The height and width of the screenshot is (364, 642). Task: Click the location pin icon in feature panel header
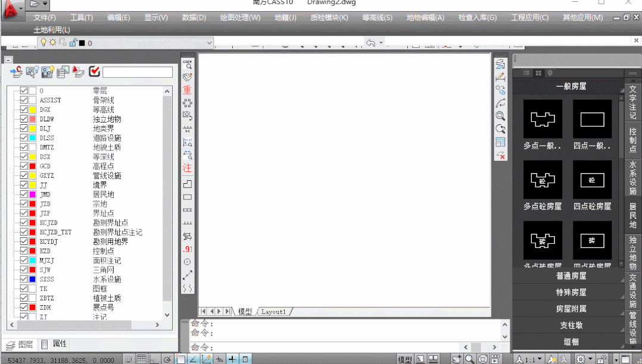coord(550,73)
